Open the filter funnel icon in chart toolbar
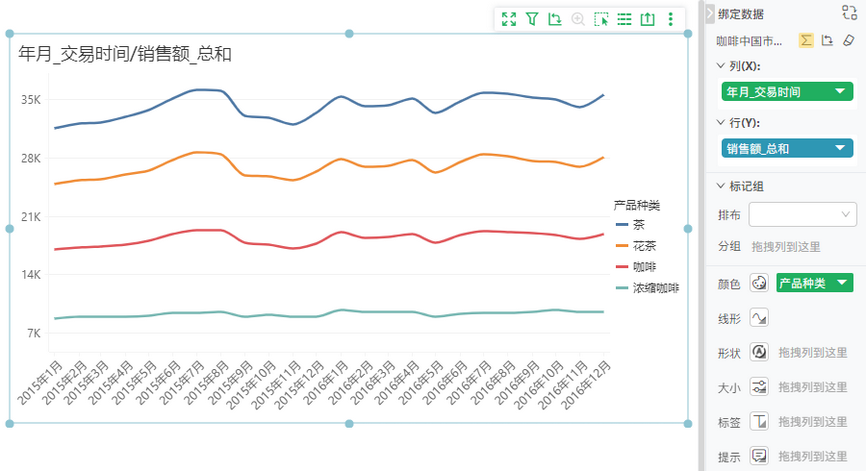Image resolution: width=866 pixels, height=471 pixels. [532, 19]
